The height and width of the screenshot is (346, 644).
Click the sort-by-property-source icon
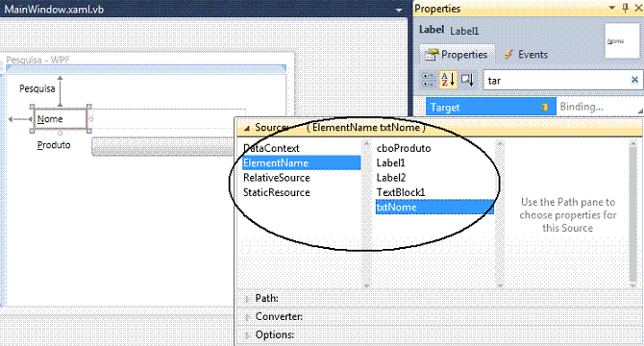click(467, 80)
